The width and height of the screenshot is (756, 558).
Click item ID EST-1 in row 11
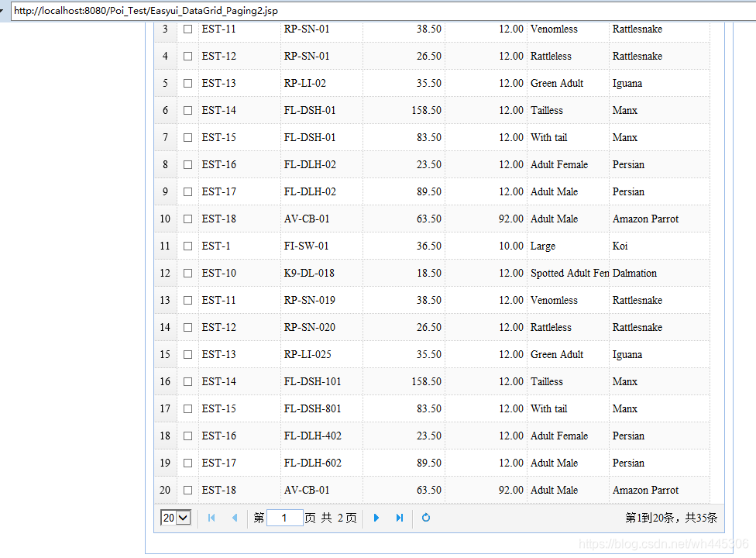[x=239, y=246]
